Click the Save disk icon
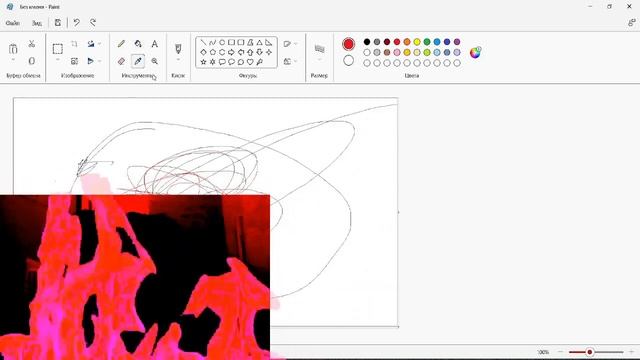640x360 pixels. [58, 23]
